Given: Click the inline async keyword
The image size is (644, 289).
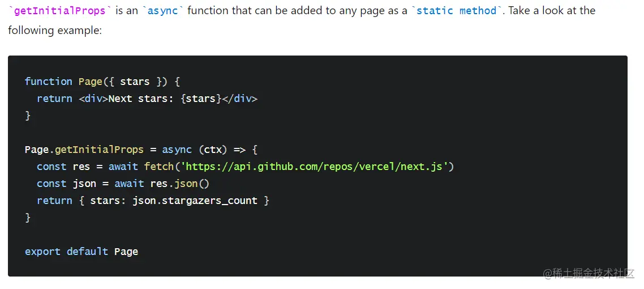Looking at the screenshot, I should point(162,11).
